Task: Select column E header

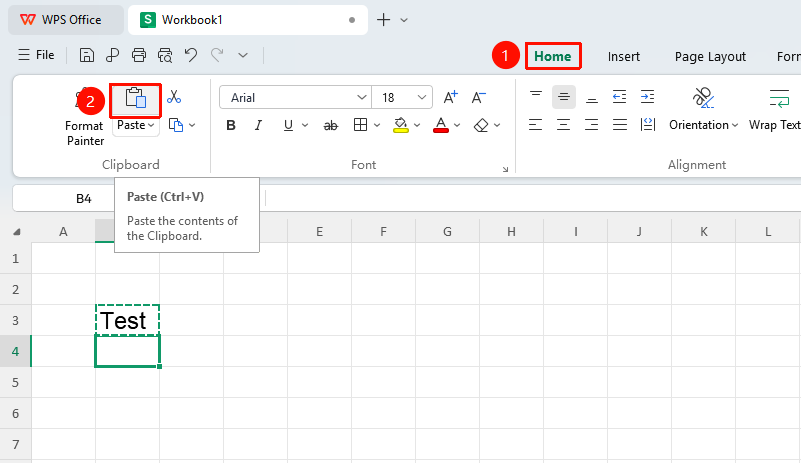Action: tap(319, 232)
